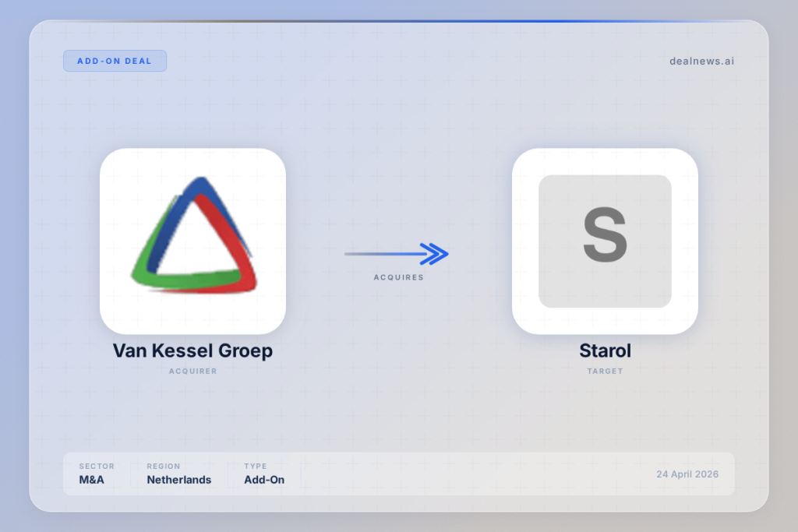
Task: Click the ADD-ON DEAL badge
Action: pos(115,61)
